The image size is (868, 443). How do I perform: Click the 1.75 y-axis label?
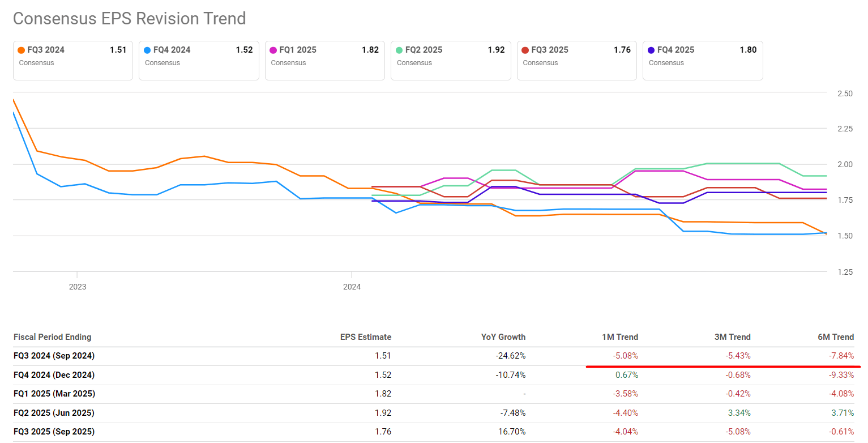(x=845, y=201)
